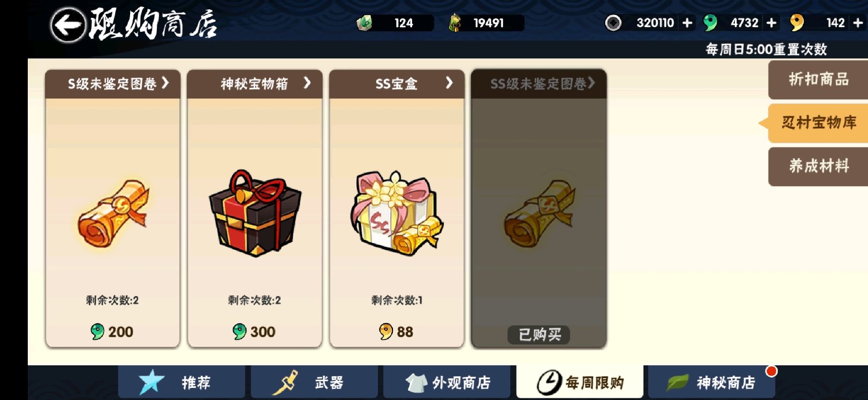
Task: Tap the black mystery treasure chest icon
Action: [x=255, y=213]
